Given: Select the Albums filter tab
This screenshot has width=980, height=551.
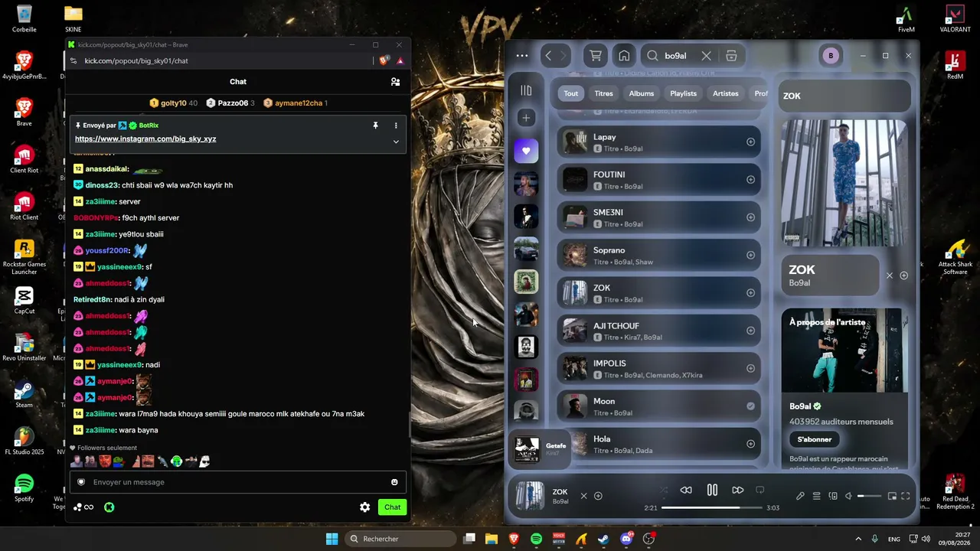Looking at the screenshot, I should pyautogui.click(x=642, y=93).
